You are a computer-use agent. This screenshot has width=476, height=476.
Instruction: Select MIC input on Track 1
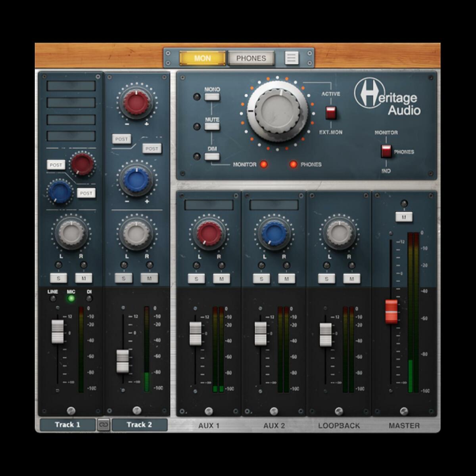pyautogui.click(x=71, y=298)
